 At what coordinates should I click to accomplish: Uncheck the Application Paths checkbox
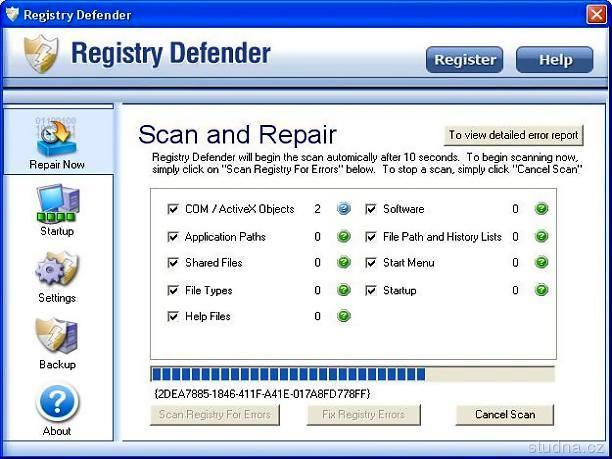click(x=173, y=237)
